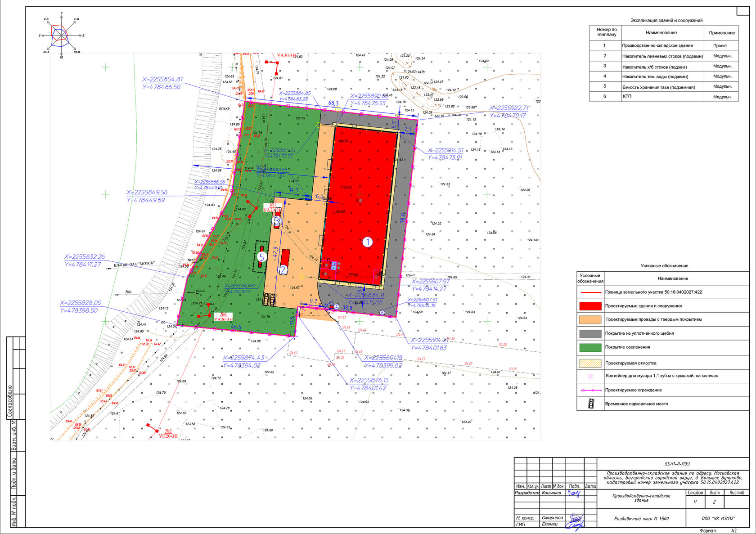Click the 'Экспликация зданий и сооружений' heading
Screen dimensions: 756x534
click(x=666, y=20)
